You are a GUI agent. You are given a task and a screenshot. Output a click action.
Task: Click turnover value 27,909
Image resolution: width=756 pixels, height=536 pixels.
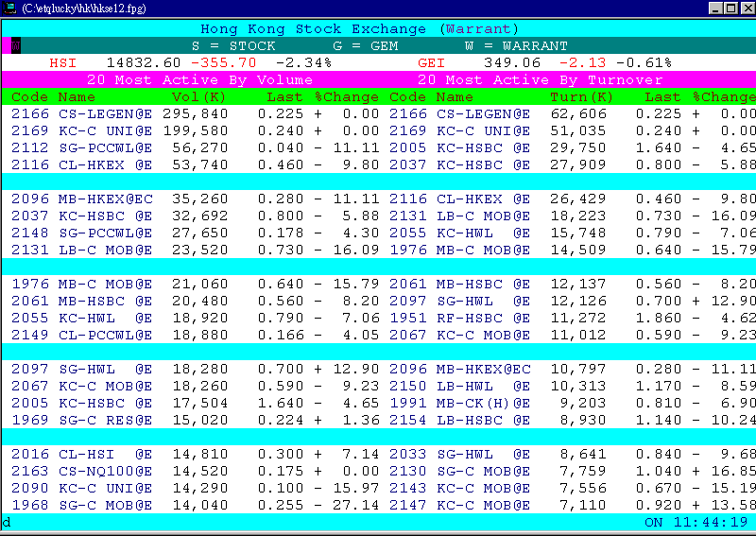coord(577,165)
